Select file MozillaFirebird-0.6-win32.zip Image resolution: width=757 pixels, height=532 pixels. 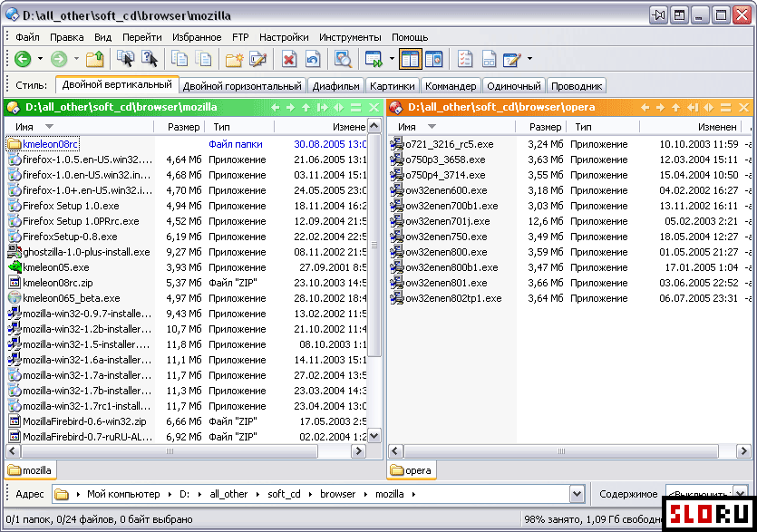(x=77, y=421)
